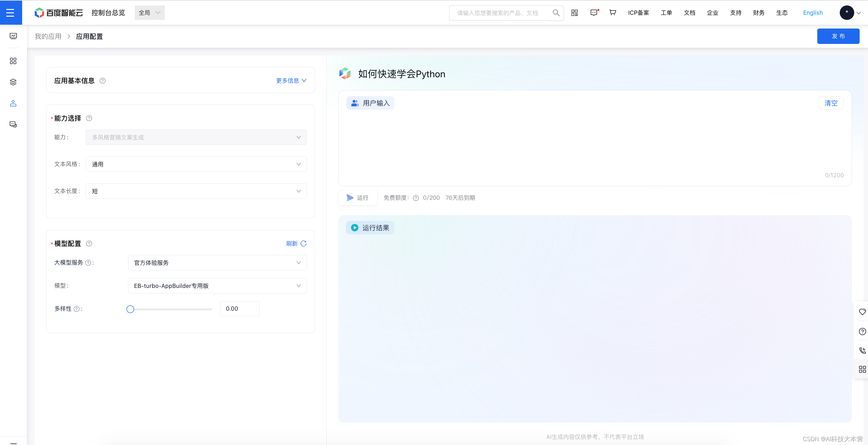Open the 文本长度 dropdown

coord(196,191)
